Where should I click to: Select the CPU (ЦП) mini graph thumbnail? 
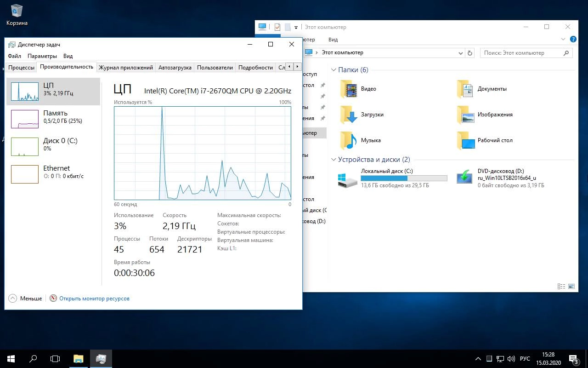coord(25,92)
